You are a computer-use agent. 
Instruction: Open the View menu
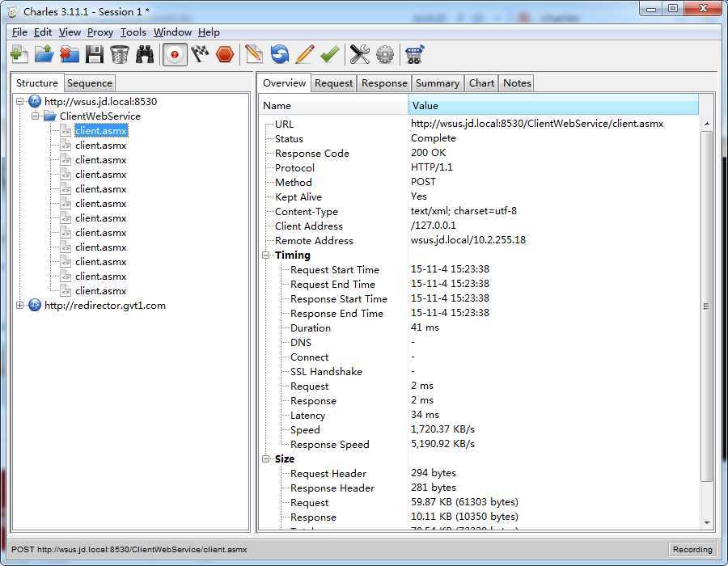pyautogui.click(x=70, y=32)
